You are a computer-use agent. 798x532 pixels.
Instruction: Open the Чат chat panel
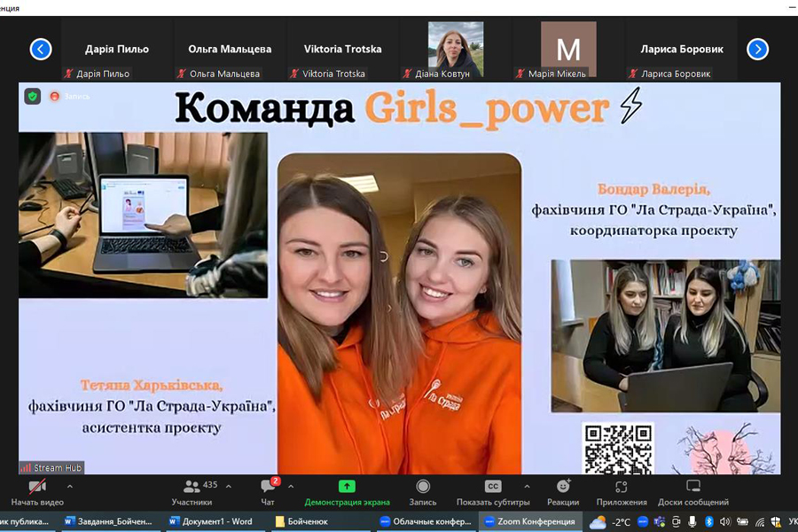268,493
